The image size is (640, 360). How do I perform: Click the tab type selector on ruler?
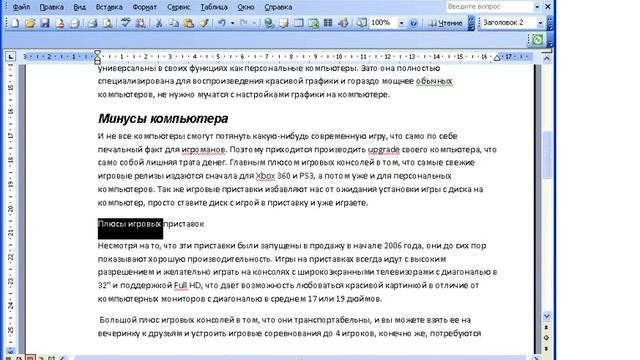coord(11,56)
